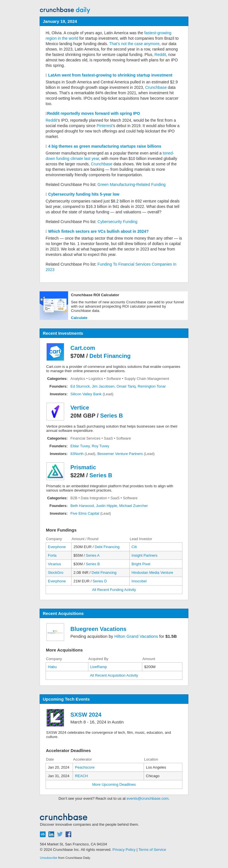Click the Vertice checkmark logo

click(x=55, y=411)
